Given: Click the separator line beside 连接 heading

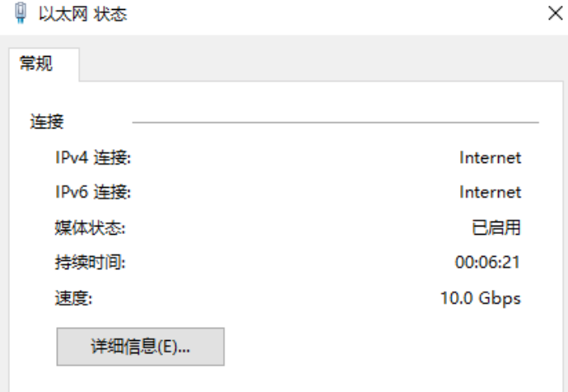Looking at the screenshot, I should click(335, 123).
